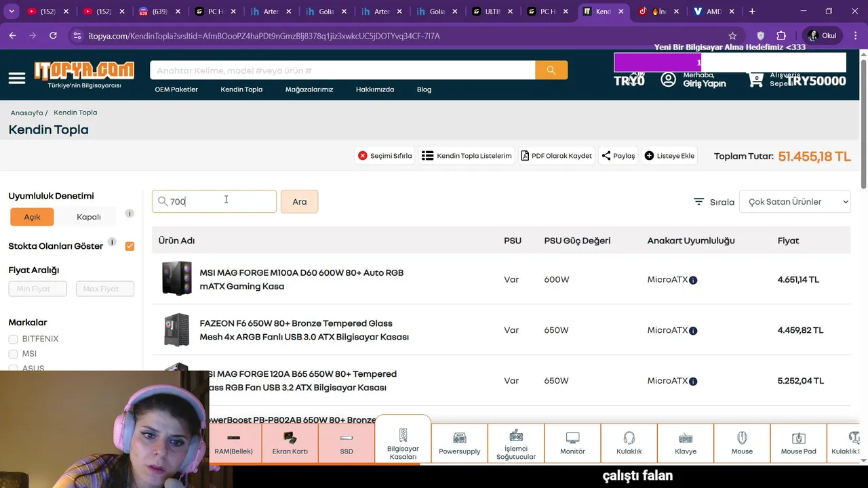Switch to the ULTIM browser tab
The image size is (868, 488).
494,12
